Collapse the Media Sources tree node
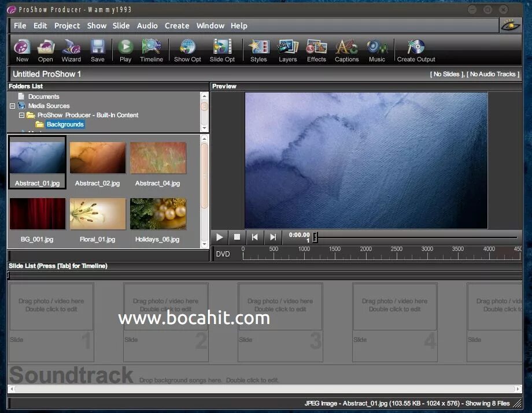 13,106
